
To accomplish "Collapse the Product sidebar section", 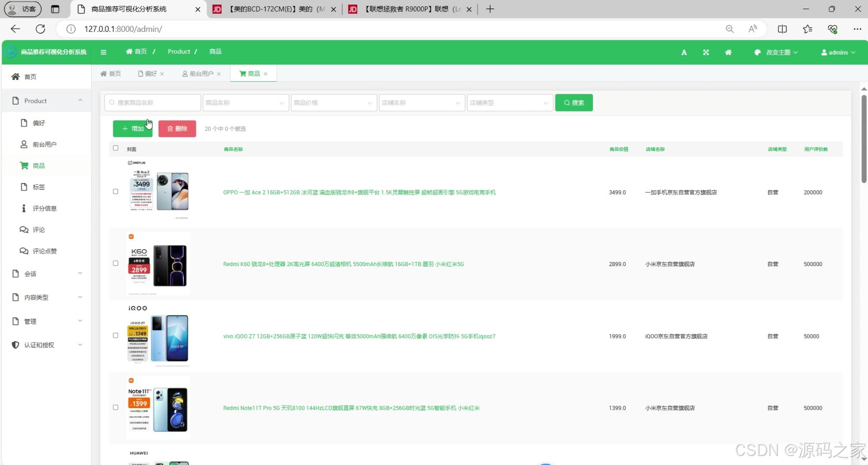I will tap(46, 101).
